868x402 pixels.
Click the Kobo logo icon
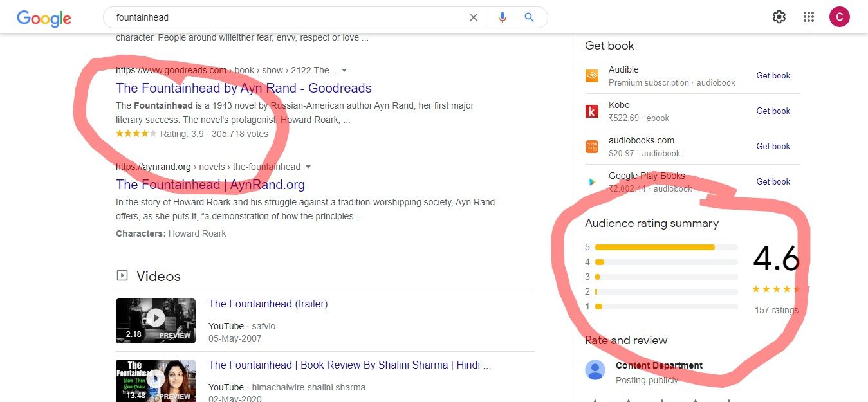(591, 111)
